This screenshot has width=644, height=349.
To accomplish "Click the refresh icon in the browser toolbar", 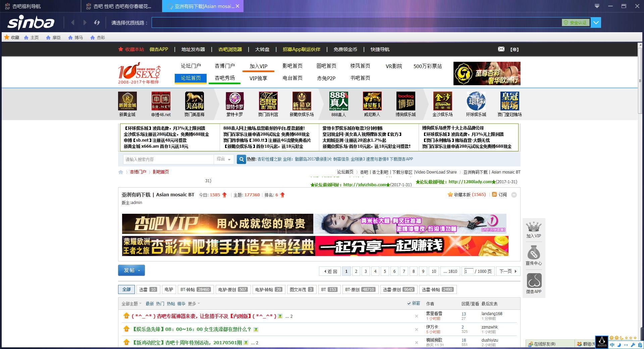I will click(97, 22).
